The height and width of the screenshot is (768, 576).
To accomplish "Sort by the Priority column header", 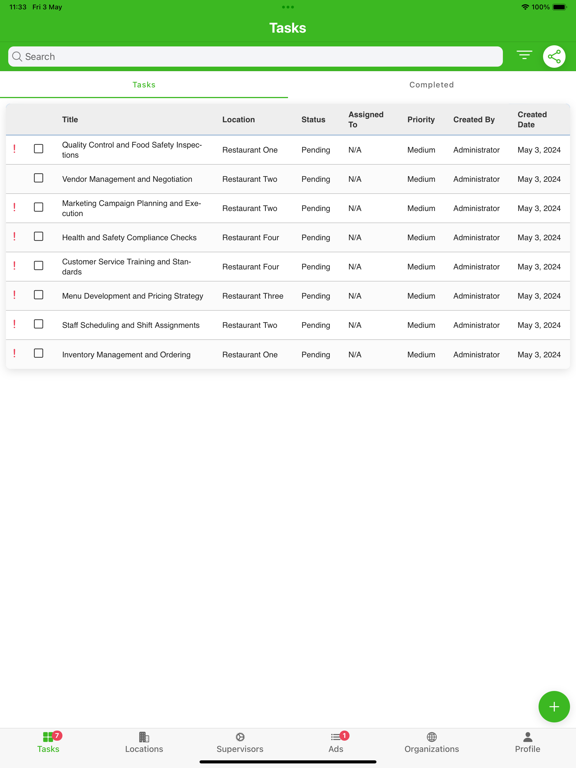I will [421, 120].
